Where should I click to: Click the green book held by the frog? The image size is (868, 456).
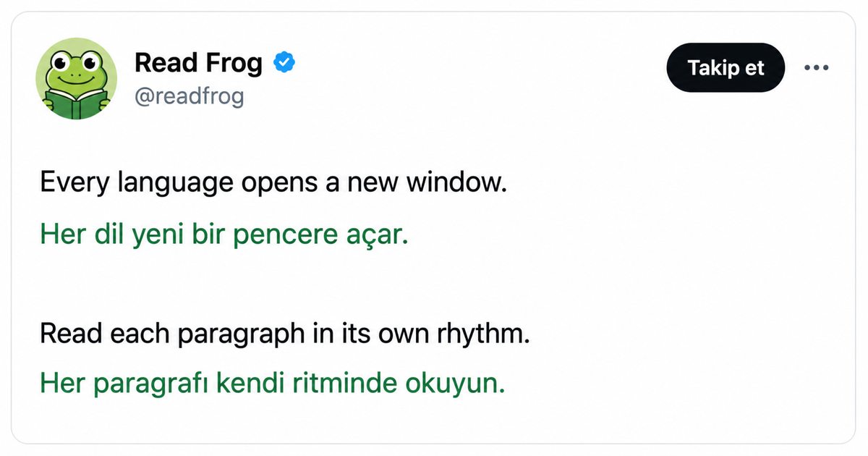76,104
